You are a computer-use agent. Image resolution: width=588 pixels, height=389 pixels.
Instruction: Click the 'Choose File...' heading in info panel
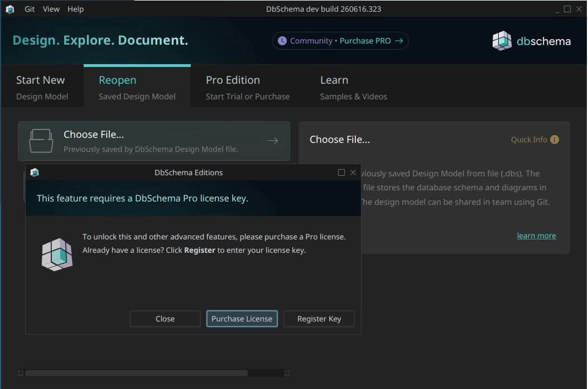click(340, 140)
